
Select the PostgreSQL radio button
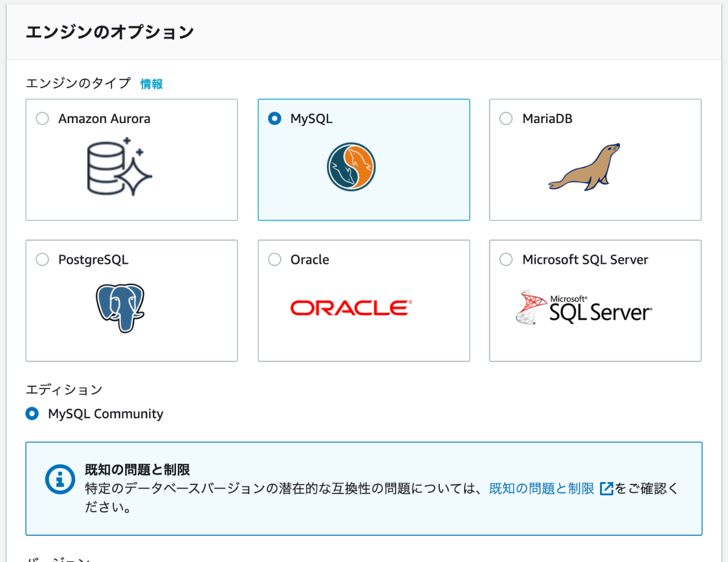point(42,259)
